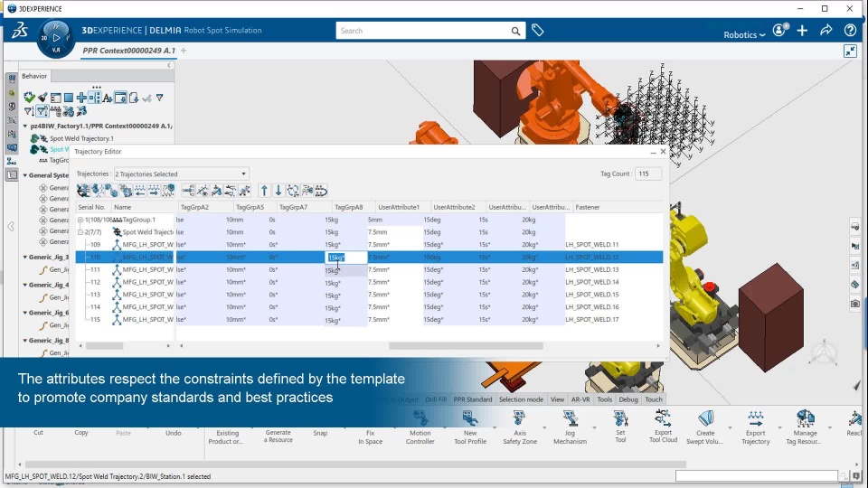The image size is (868, 488).
Task: Open the Selection mode tab
Action: click(x=521, y=399)
